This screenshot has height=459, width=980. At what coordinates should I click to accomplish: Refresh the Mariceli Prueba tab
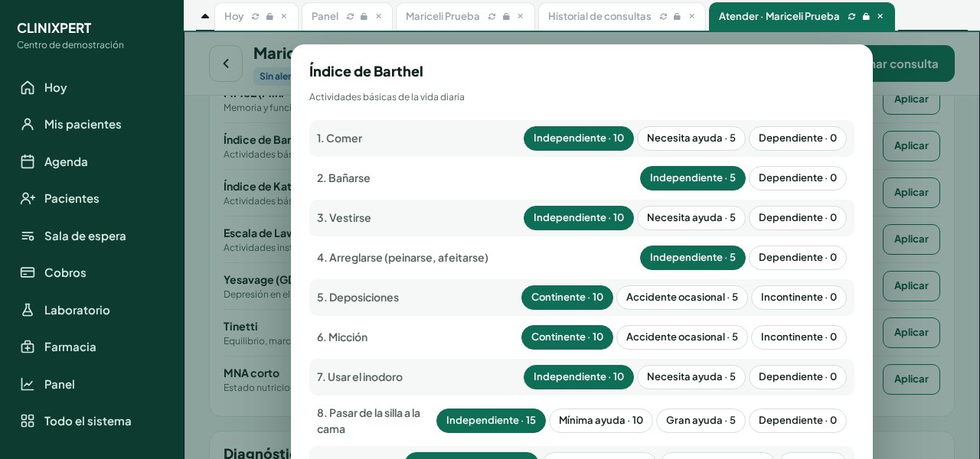[492, 16]
